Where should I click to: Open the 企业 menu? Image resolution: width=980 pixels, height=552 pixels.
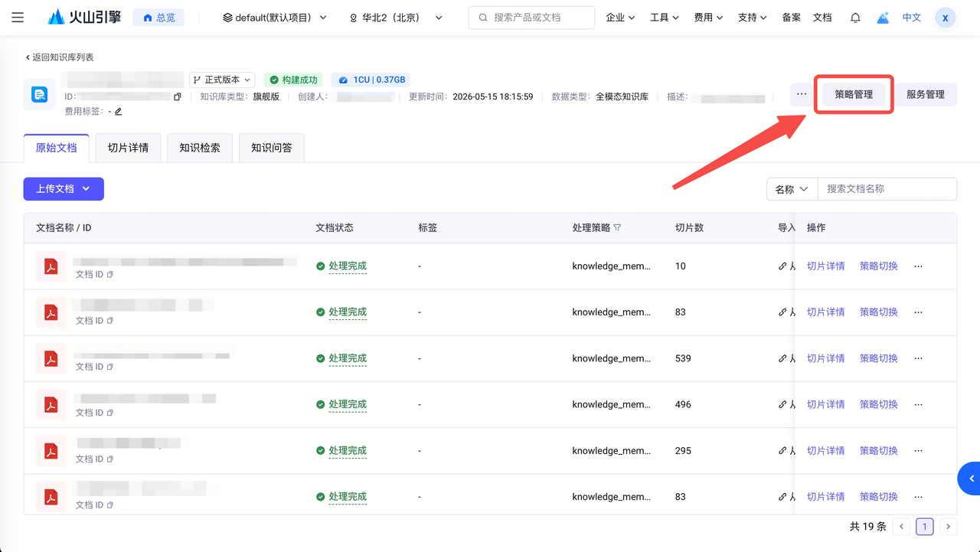tap(620, 18)
